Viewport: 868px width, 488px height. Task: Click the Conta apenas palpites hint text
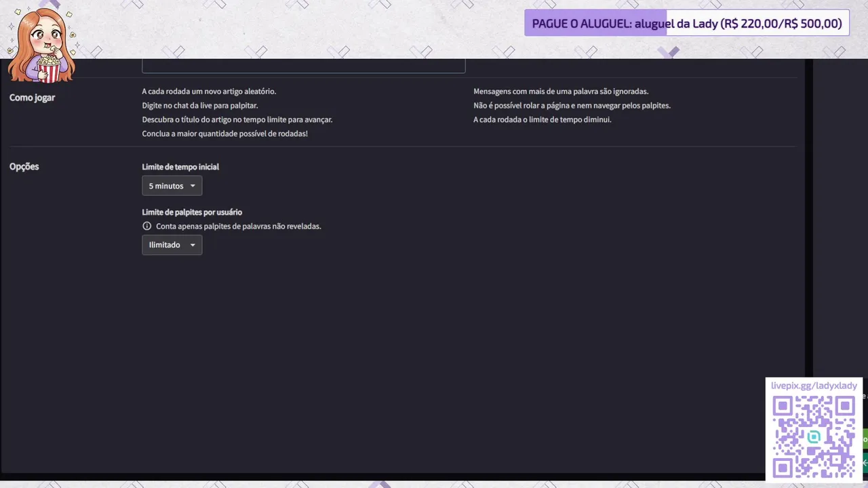(x=238, y=226)
